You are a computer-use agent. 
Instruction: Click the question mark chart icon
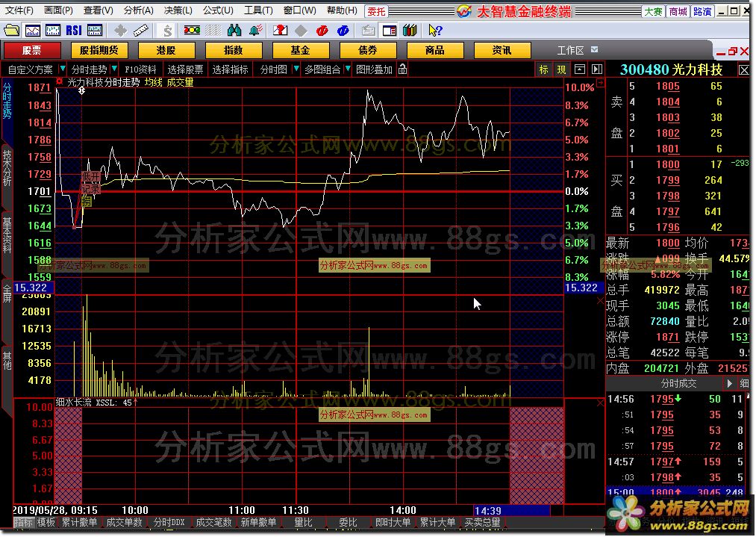coord(280,31)
